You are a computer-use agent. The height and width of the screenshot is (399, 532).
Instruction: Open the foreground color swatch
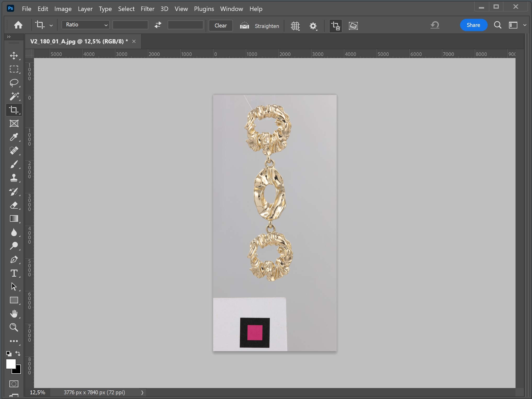click(11, 364)
